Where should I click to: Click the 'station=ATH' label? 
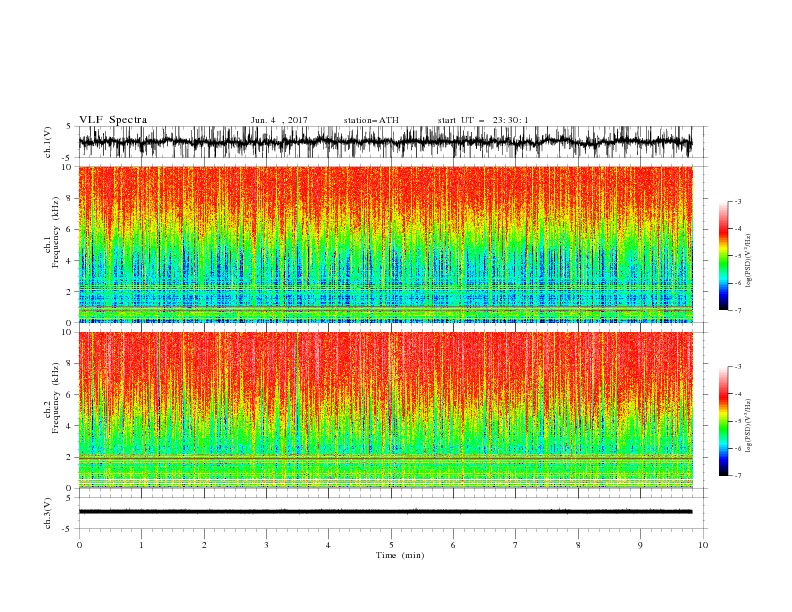point(371,120)
